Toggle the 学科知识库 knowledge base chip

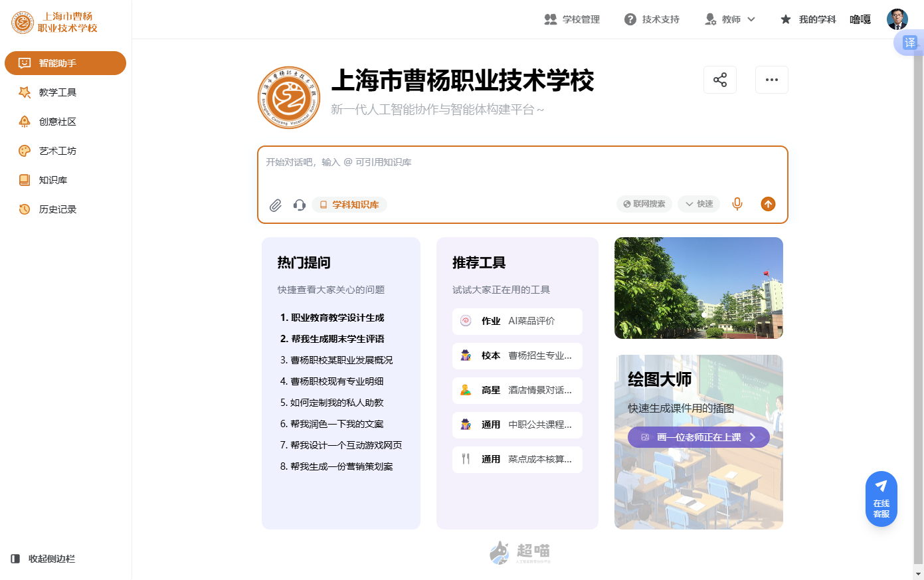(x=349, y=205)
